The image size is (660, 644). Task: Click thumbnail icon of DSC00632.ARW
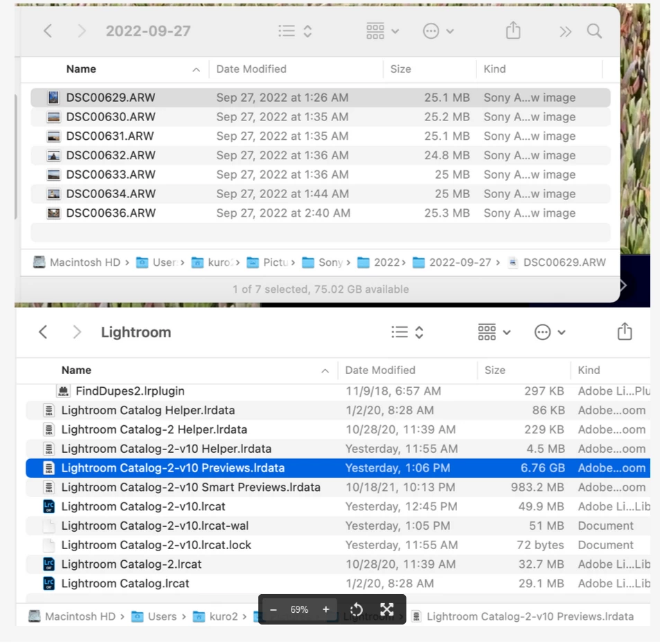[53, 156]
